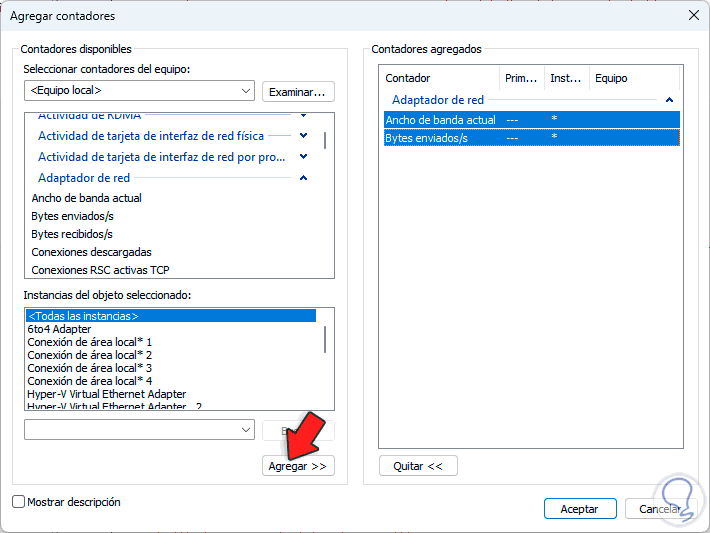710x533 pixels.
Task: Select Bytes enviados/s in added counters
Action: pyautogui.click(x=427, y=138)
